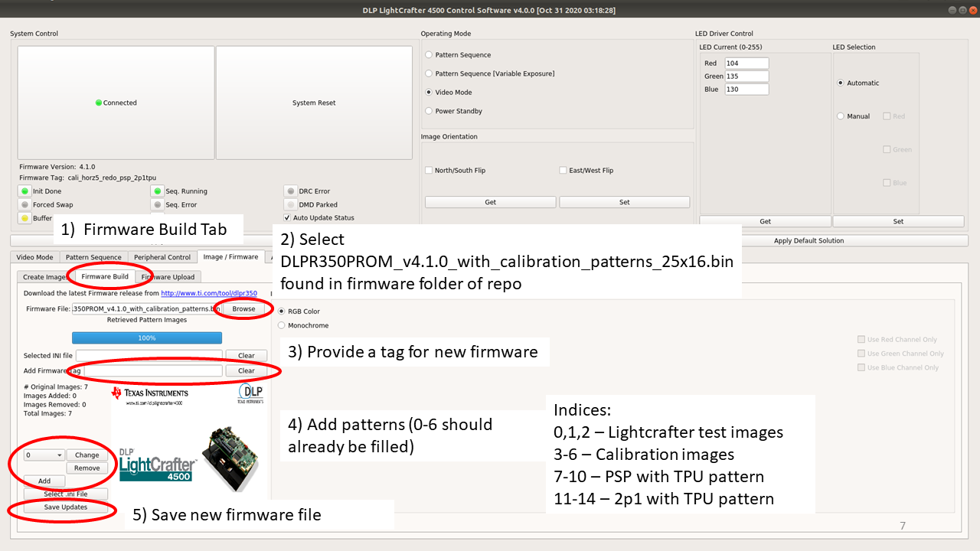Image resolution: width=980 pixels, height=551 pixels.
Task: Tick the Use Blue Channel Only checkbox
Action: point(861,367)
